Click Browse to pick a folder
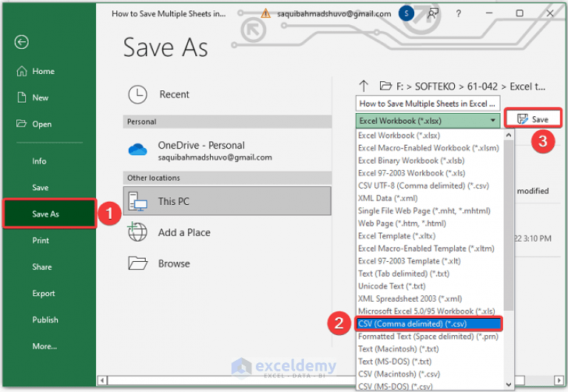 point(227,263)
